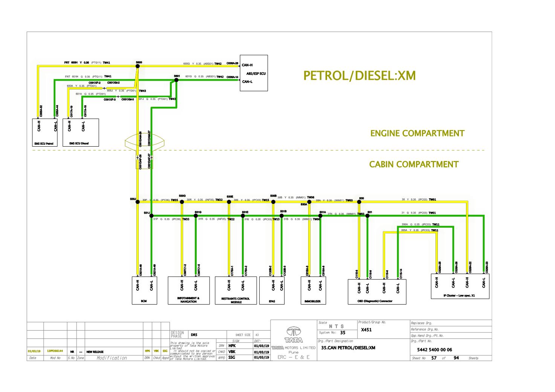Select the ERC – E & E text
555x392 pixels.
(294, 357)
